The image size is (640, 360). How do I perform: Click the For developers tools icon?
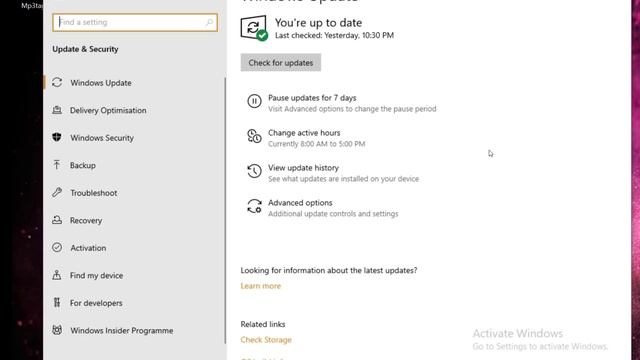(x=57, y=302)
